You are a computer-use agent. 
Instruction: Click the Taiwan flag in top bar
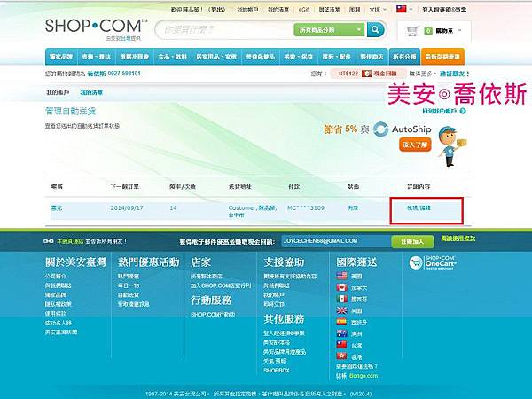point(402,9)
